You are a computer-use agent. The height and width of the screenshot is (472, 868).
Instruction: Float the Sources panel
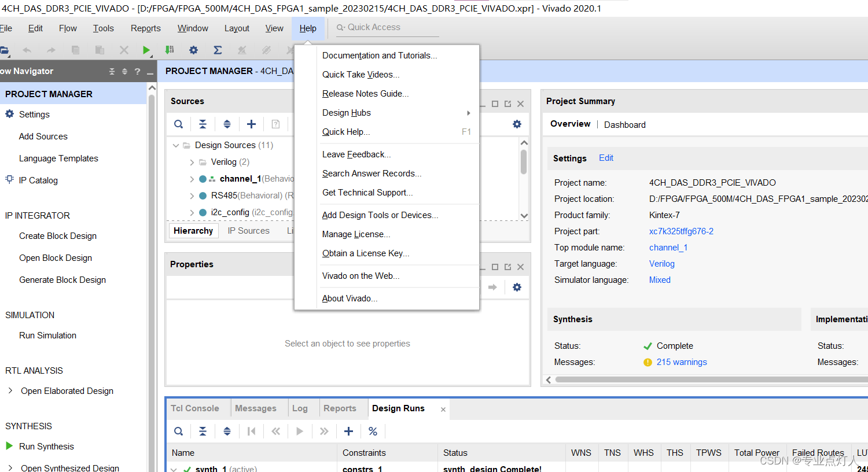pos(507,104)
